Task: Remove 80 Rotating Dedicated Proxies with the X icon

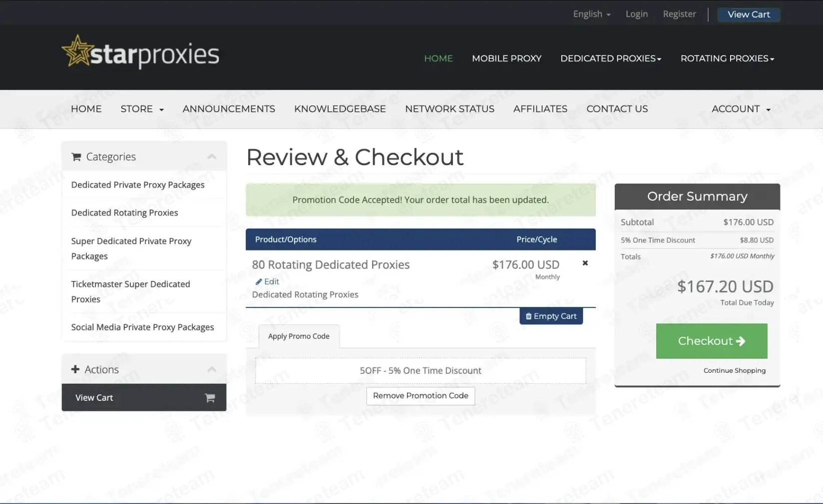Action: point(585,263)
